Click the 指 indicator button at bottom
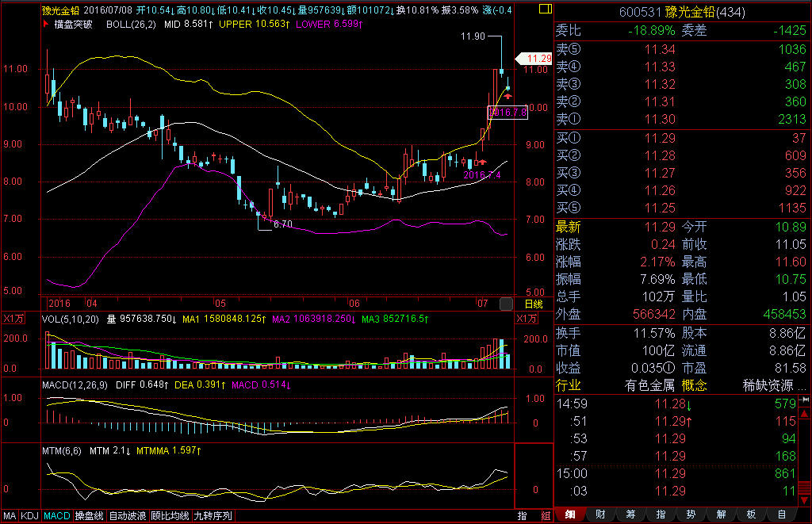Image resolution: width=812 pixels, height=524 pixels. click(x=523, y=516)
